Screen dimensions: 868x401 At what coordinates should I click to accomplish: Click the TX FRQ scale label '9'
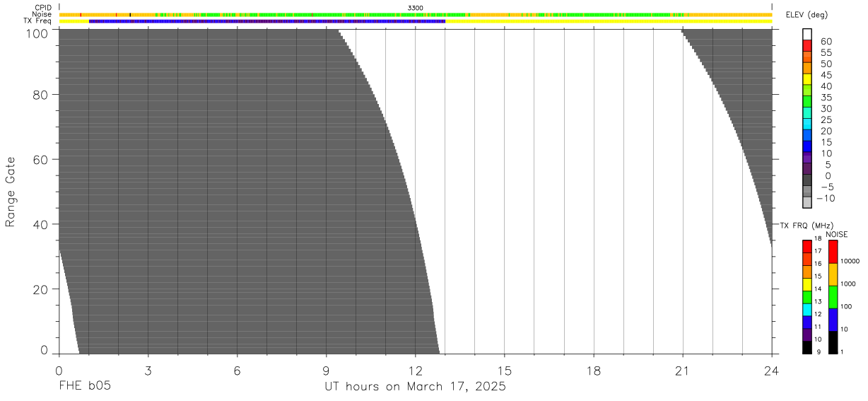818,351
